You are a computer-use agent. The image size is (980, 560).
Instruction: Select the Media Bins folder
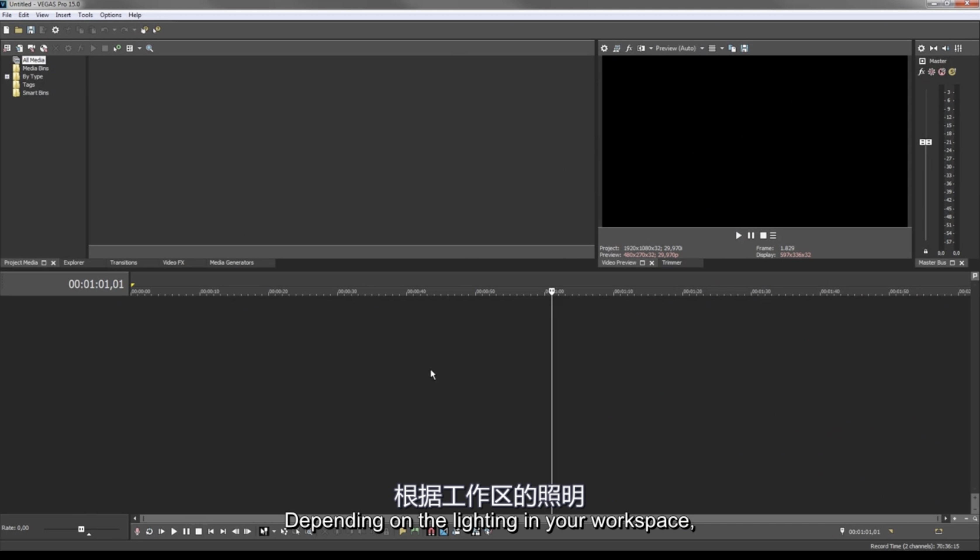(x=35, y=68)
